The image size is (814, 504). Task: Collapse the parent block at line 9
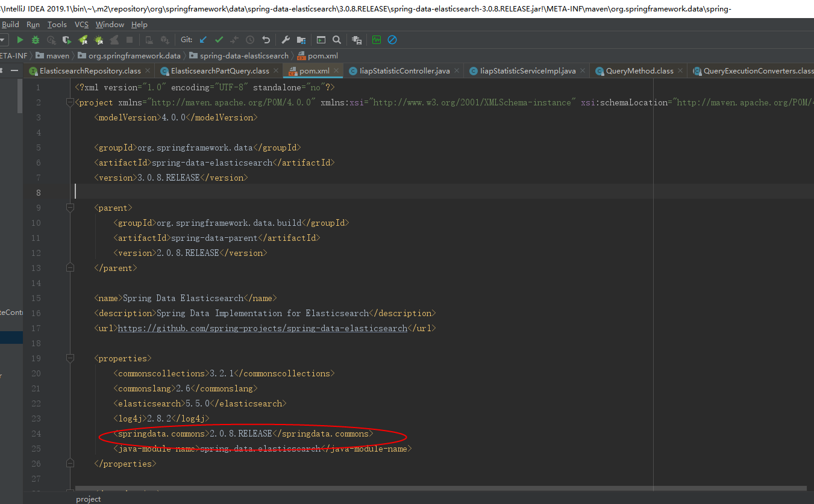(x=70, y=208)
